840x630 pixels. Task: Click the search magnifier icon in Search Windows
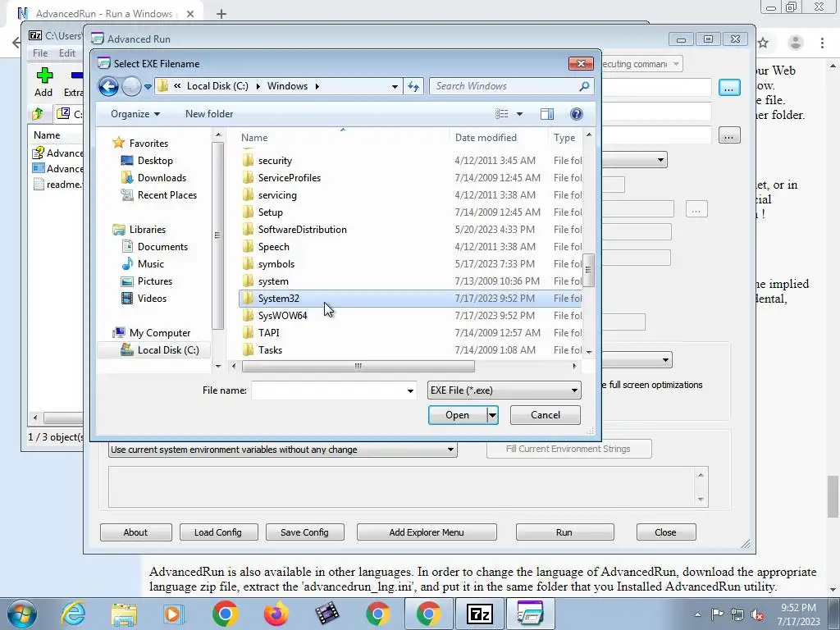pos(584,85)
